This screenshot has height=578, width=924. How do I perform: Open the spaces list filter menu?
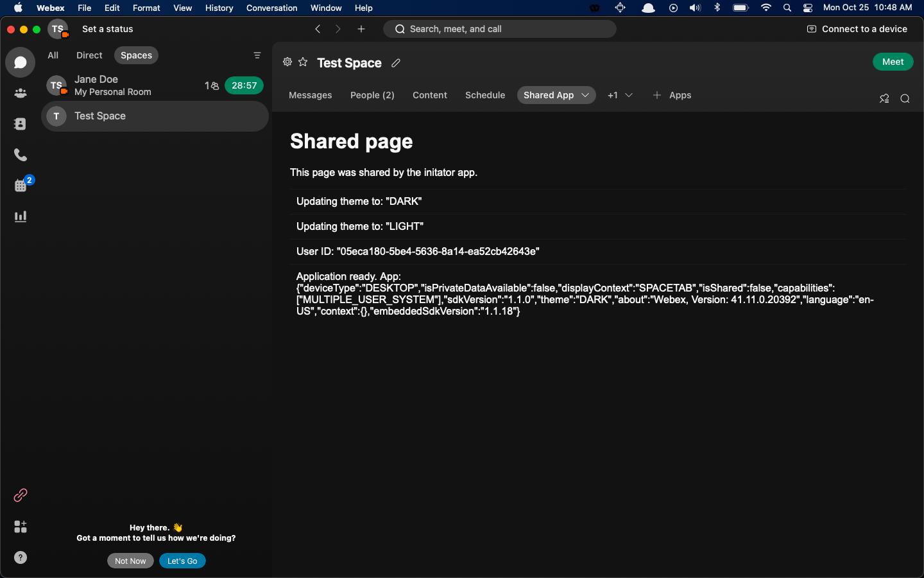point(257,55)
